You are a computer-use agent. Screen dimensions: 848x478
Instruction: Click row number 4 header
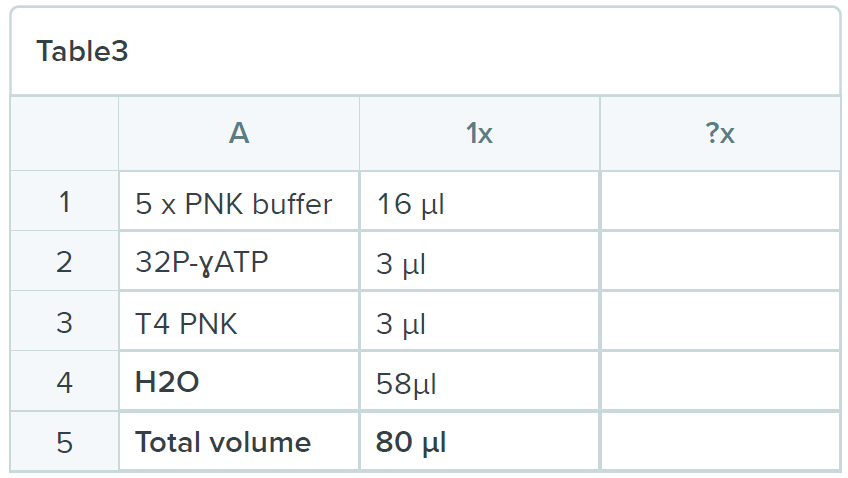(x=65, y=382)
